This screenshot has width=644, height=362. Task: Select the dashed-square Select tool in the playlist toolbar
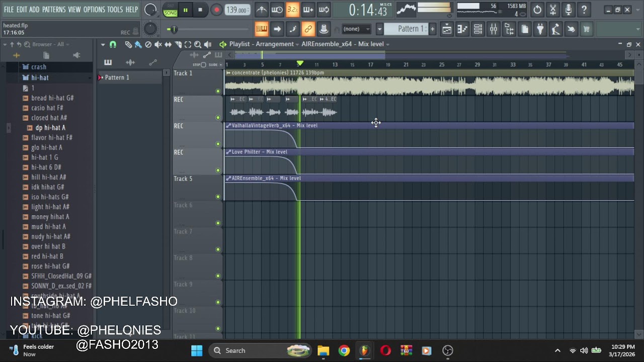coord(188,44)
